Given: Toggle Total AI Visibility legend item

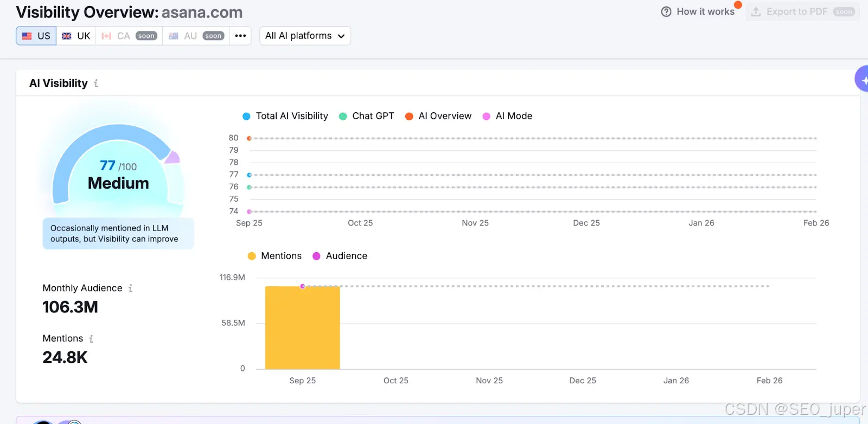Looking at the screenshot, I should (285, 116).
